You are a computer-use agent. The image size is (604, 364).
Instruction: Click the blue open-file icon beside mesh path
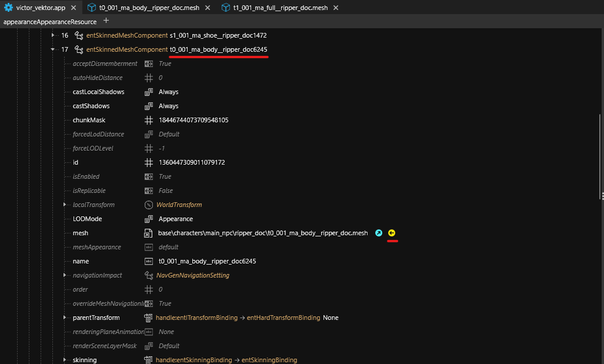coord(379,233)
